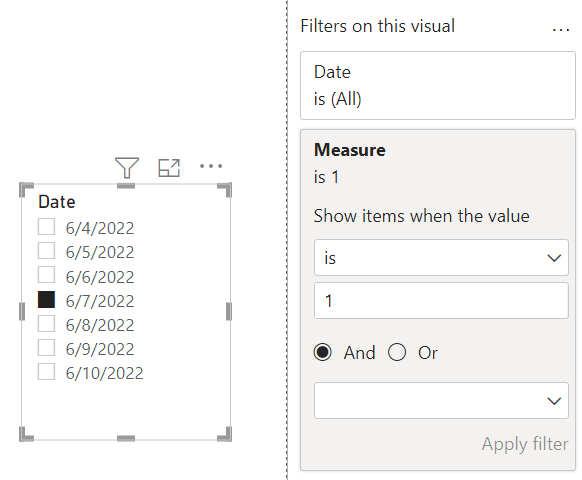
Task: Expand the Date is (All) filter card
Action: (438, 85)
